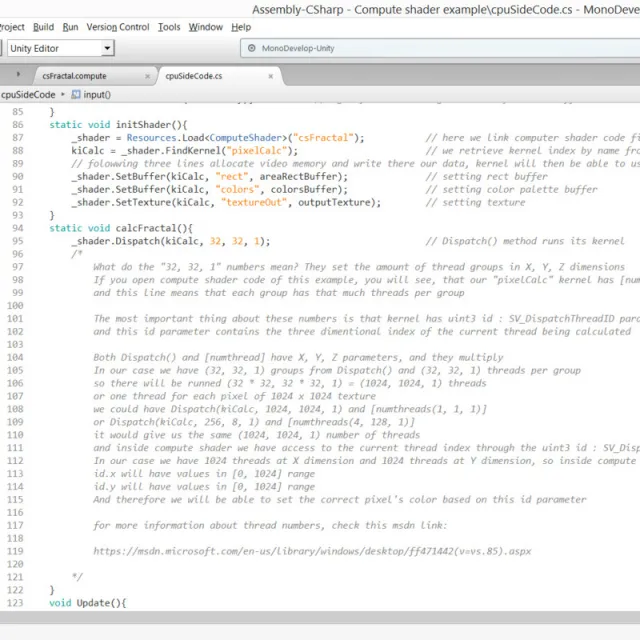Click the outputTexture argument on line 92
The height and width of the screenshot is (640, 640).
[334, 202]
